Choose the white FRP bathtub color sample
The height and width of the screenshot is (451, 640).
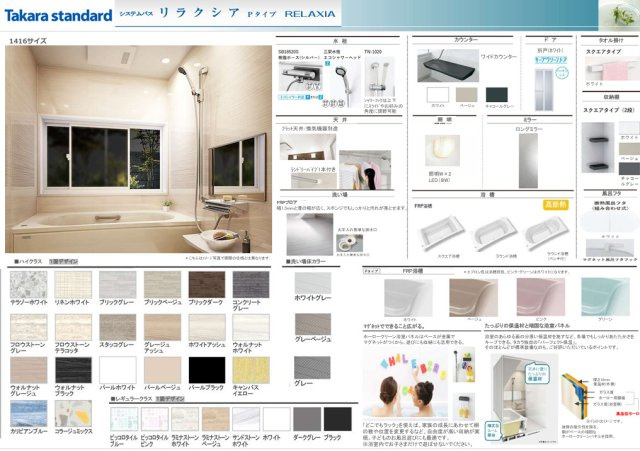pyautogui.click(x=409, y=297)
